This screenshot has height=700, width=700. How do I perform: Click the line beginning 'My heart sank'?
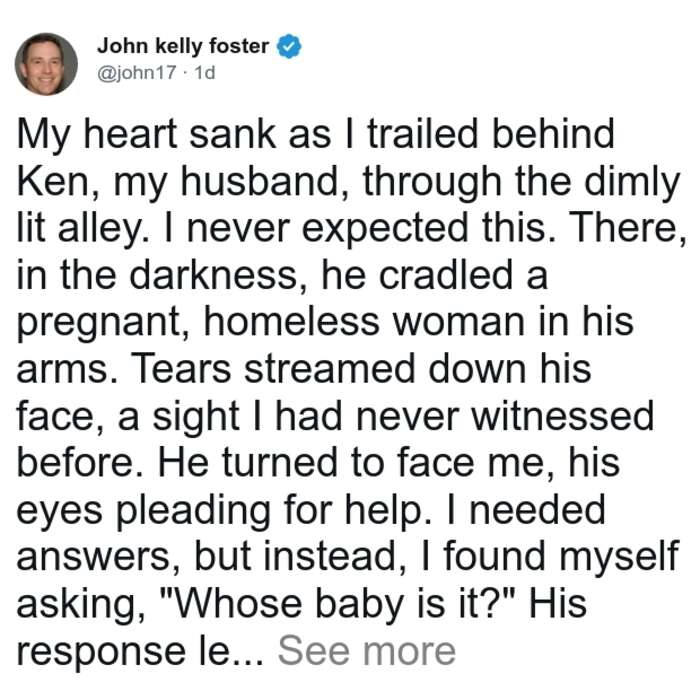click(316, 135)
